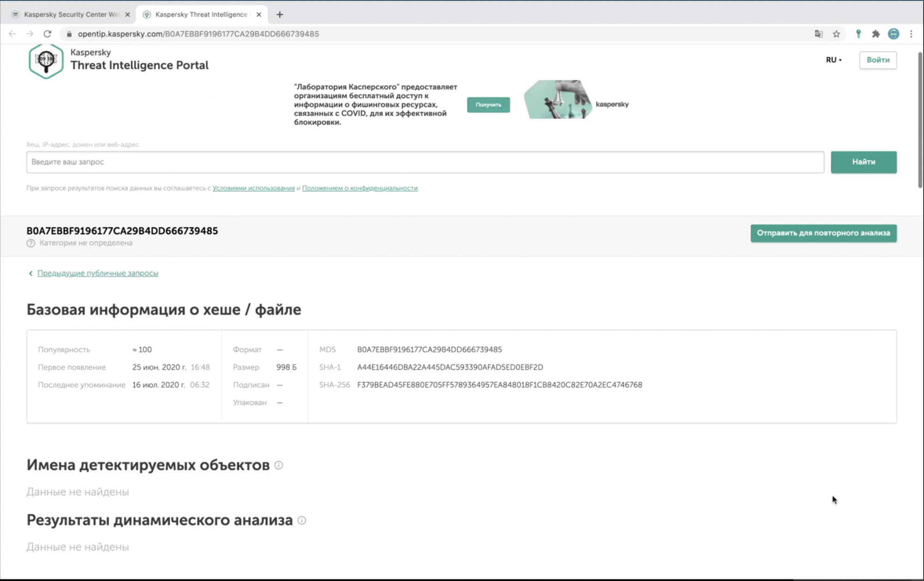Expand the RU language dropdown
The height and width of the screenshot is (581, 924).
[834, 60]
